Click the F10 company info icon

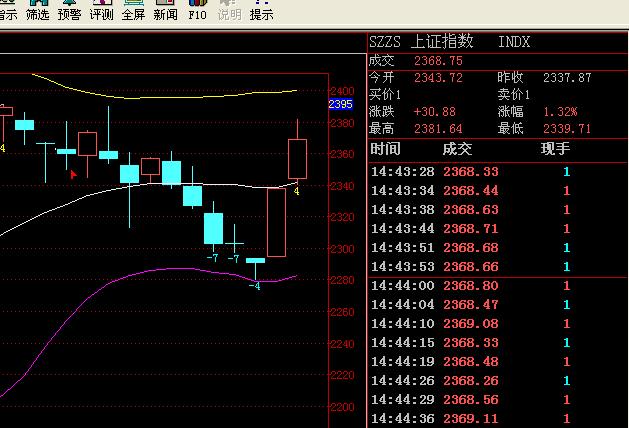(x=197, y=11)
